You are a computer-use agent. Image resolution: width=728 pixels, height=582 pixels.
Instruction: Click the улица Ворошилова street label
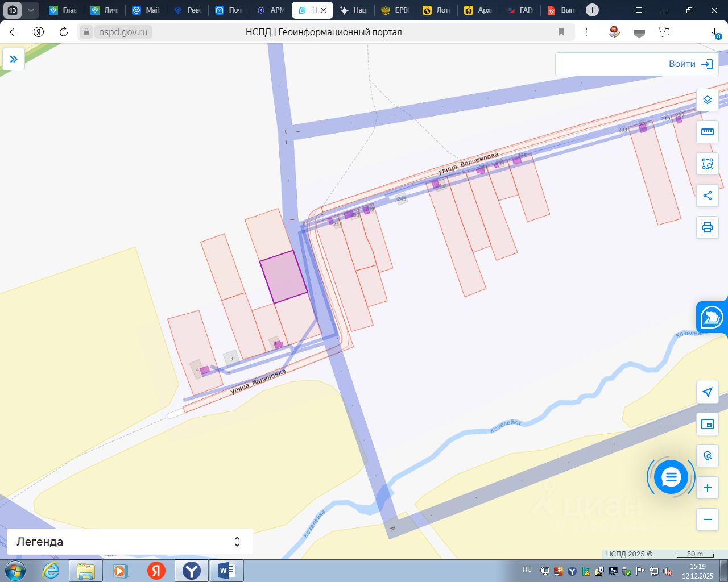pos(469,163)
